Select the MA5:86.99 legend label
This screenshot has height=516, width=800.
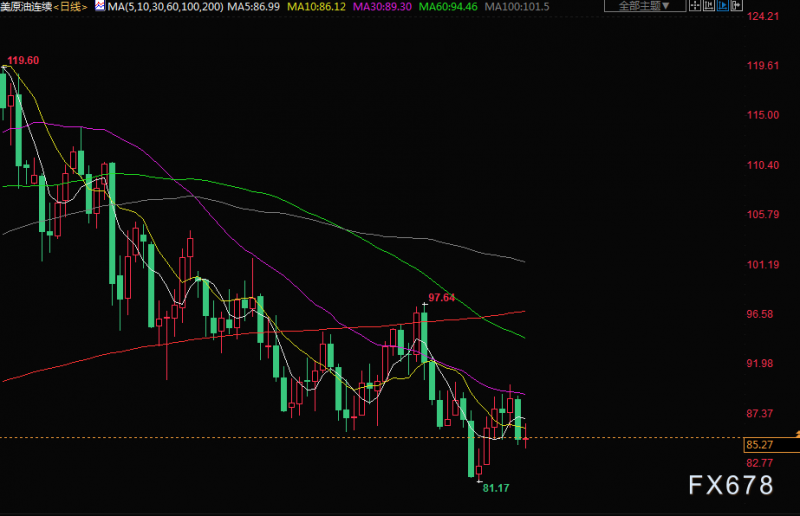(254, 7)
